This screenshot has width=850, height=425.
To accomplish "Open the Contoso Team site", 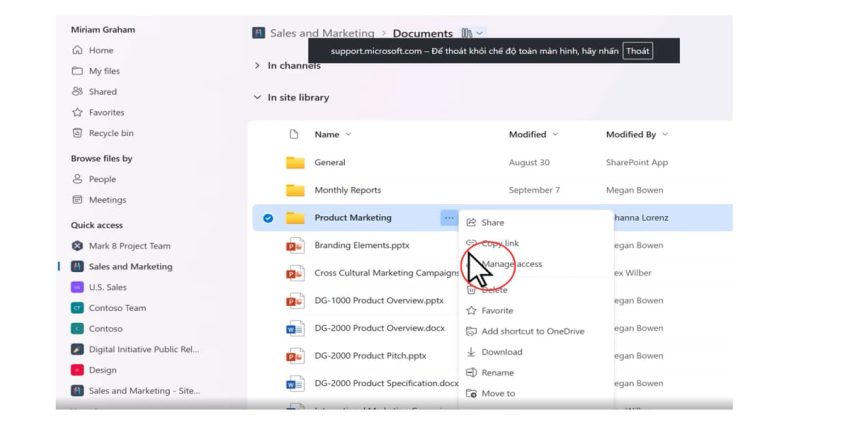I will [x=108, y=307].
